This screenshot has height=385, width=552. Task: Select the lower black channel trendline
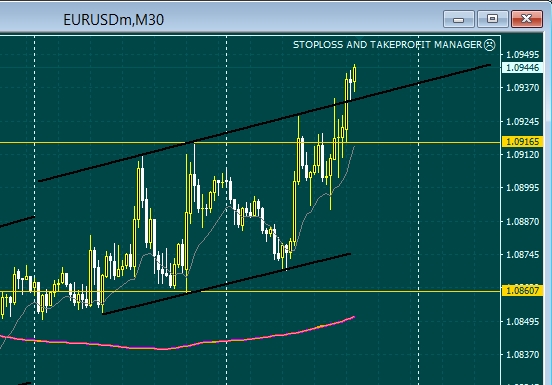(x=226, y=284)
